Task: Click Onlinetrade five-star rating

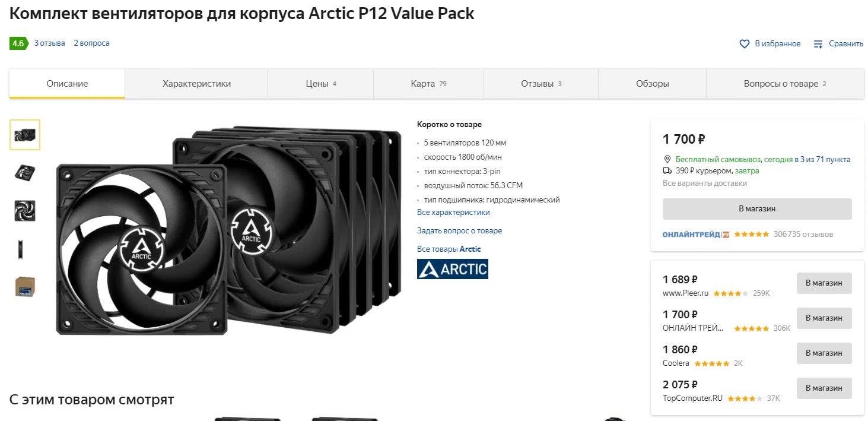Action: 751,234
